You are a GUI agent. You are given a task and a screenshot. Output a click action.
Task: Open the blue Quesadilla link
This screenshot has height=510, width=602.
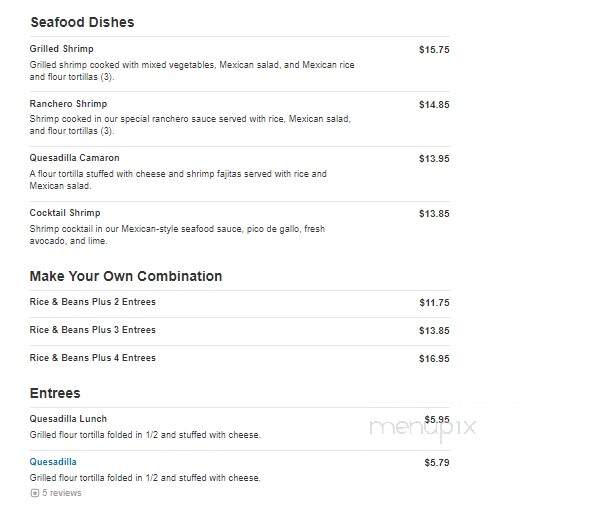(x=53, y=462)
